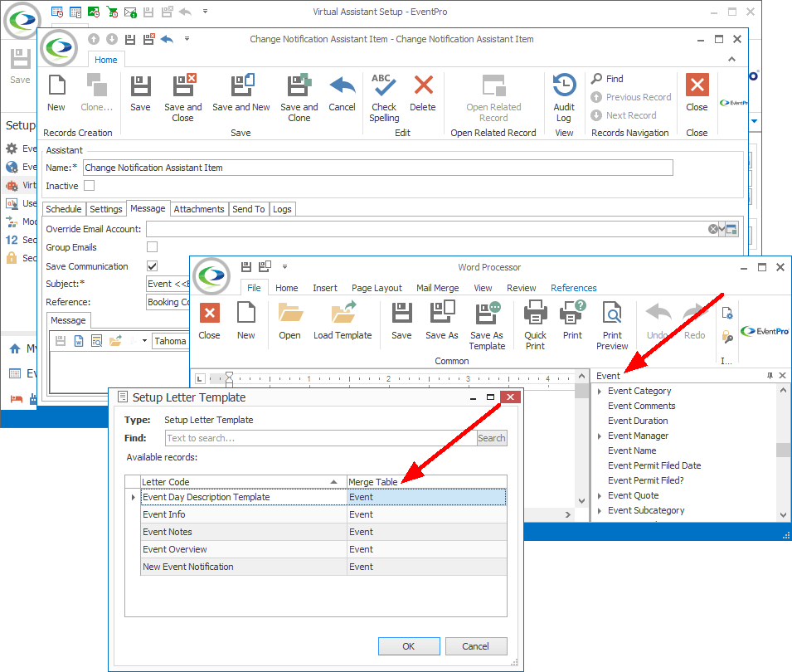Toggle the Inactive checkbox
Screen dimensions: 792x672
pos(90,186)
